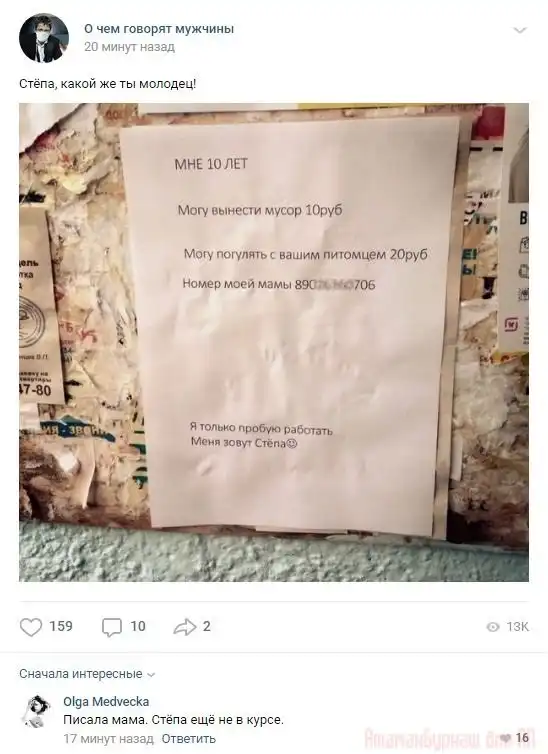This screenshot has height=754, width=548.
Task: Open the attached photo of Stepa's notice
Action: coord(274,342)
